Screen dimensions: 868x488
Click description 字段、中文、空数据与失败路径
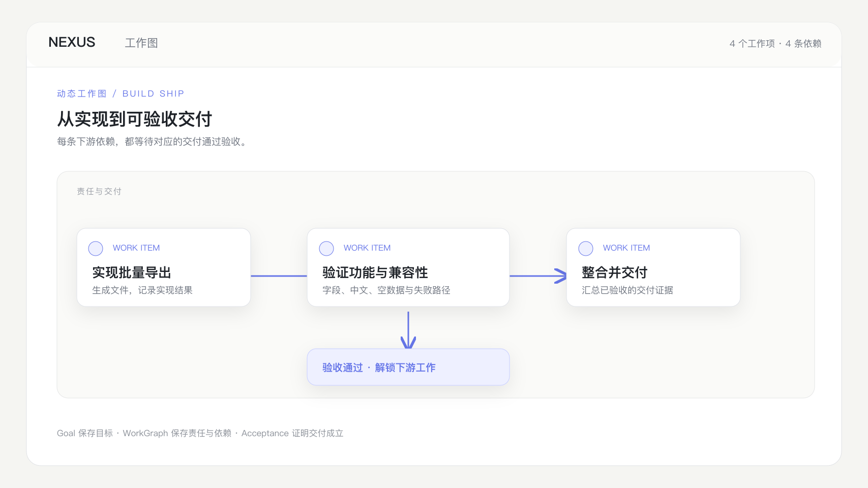click(386, 290)
